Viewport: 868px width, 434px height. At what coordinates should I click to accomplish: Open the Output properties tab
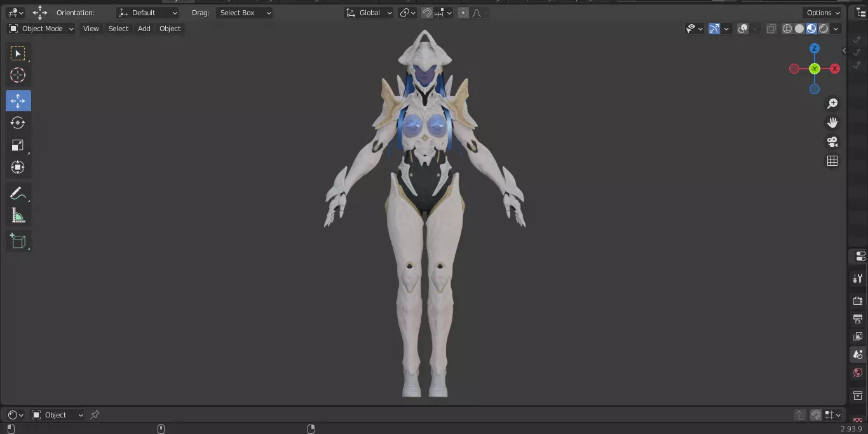(858, 318)
